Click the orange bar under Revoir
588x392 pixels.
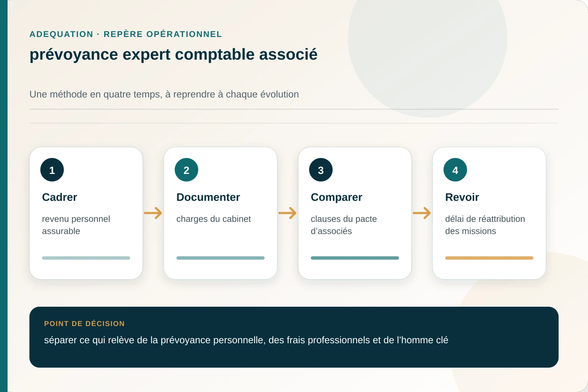click(x=489, y=258)
